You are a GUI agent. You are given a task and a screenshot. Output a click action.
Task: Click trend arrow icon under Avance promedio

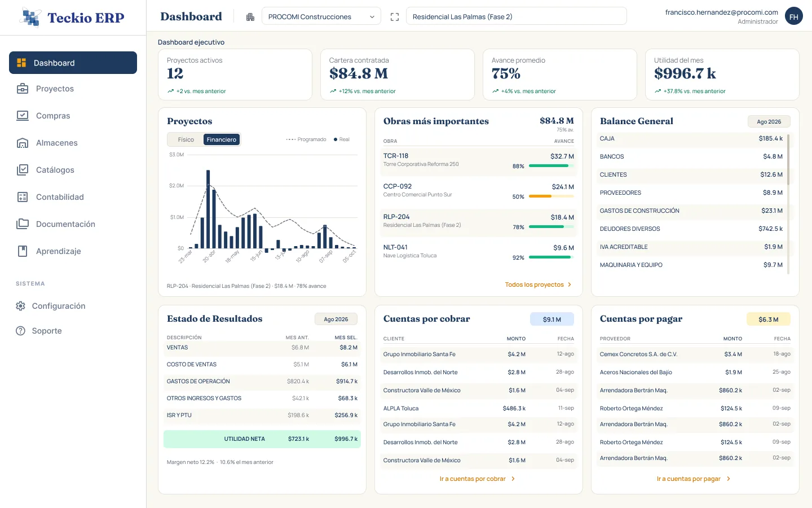[x=495, y=91]
